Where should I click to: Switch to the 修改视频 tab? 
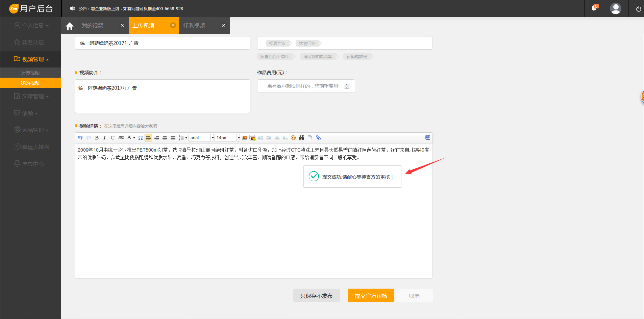tap(194, 26)
